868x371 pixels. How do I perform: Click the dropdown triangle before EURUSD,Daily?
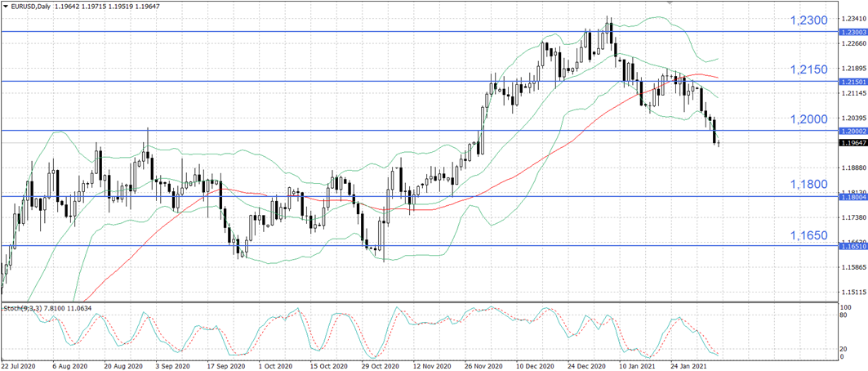[6, 7]
